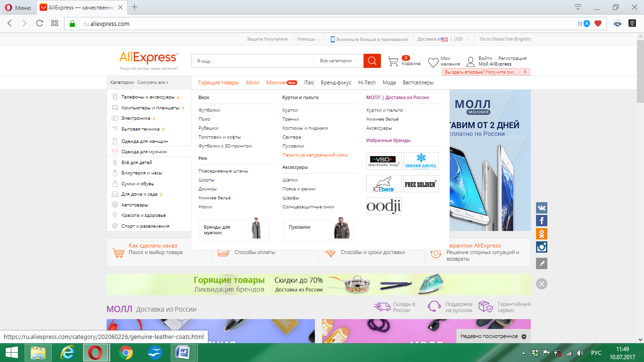Open Горящие товары discount banner
Screen dimensions: 644x362
point(318,284)
